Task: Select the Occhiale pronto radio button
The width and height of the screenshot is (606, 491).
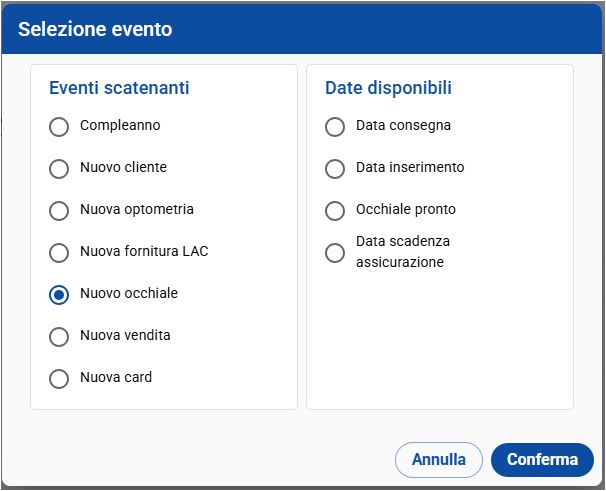Action: coord(335,211)
